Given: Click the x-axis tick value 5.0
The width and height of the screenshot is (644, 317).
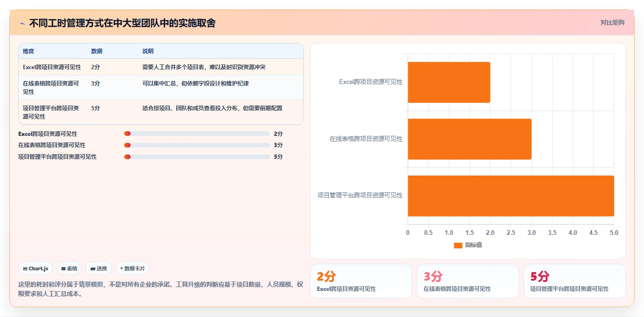Looking at the screenshot, I should pos(614,232).
